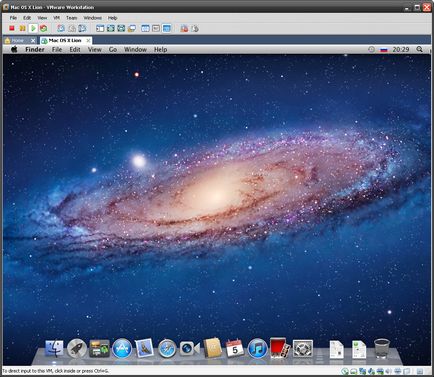Open the VM menu in VMware
This screenshot has width=434, height=377.
pyautogui.click(x=56, y=18)
